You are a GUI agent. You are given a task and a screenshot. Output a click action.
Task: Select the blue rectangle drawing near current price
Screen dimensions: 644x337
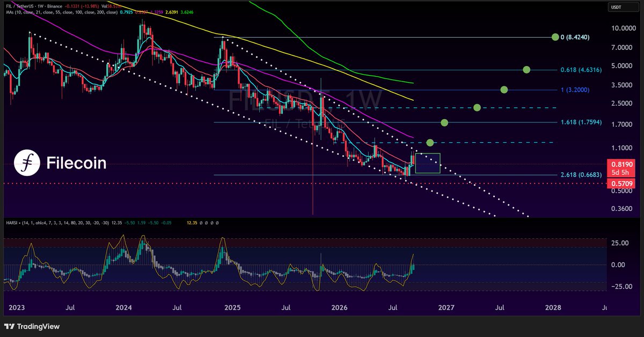pyautogui.click(x=428, y=163)
